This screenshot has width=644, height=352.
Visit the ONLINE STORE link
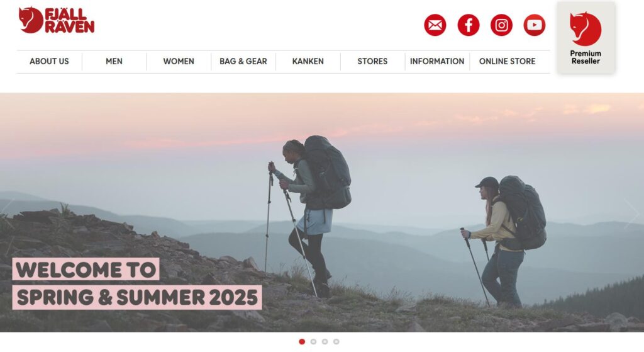pos(508,62)
